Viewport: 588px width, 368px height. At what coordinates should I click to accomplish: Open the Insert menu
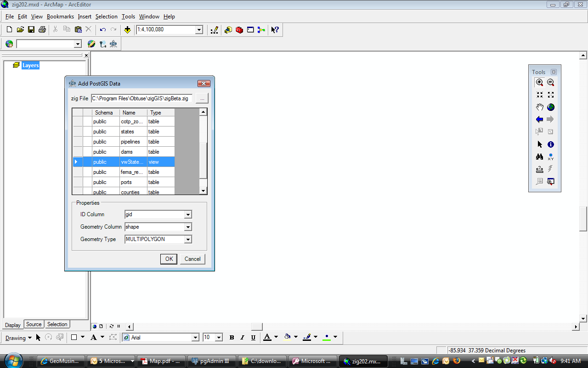[x=85, y=17]
